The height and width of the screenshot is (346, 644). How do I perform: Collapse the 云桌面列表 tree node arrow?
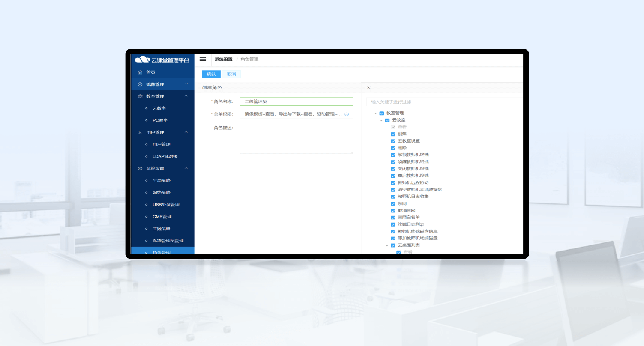pyautogui.click(x=387, y=246)
